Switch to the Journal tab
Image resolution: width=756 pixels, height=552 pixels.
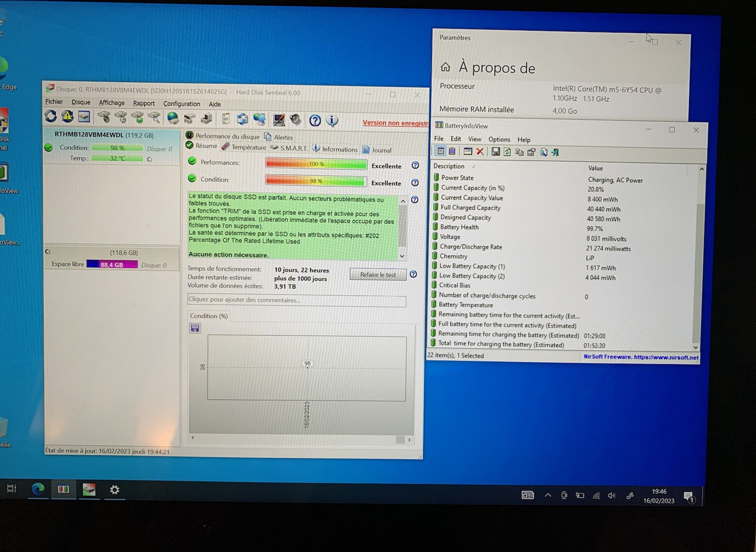tap(377, 150)
